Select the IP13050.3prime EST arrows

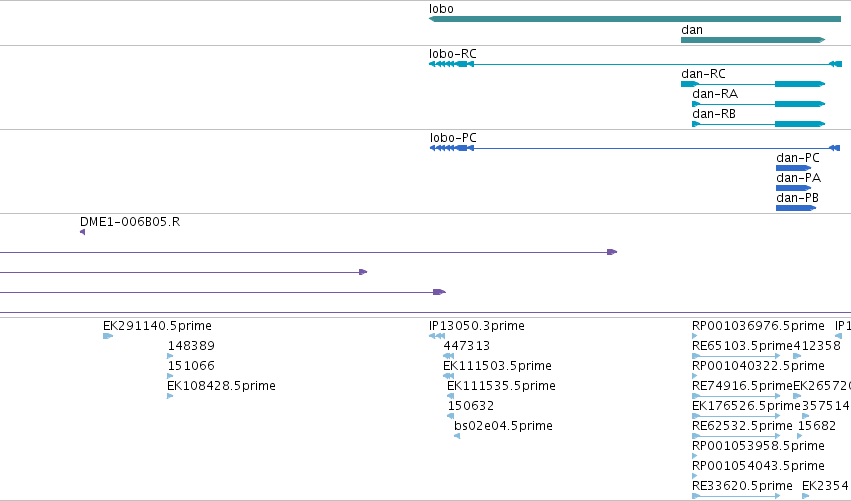coord(437,336)
